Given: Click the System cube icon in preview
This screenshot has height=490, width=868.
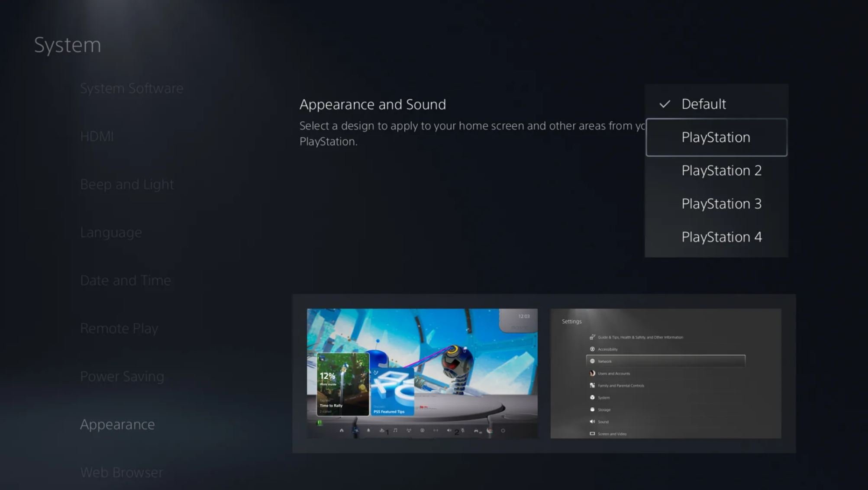Looking at the screenshot, I should click(592, 398).
